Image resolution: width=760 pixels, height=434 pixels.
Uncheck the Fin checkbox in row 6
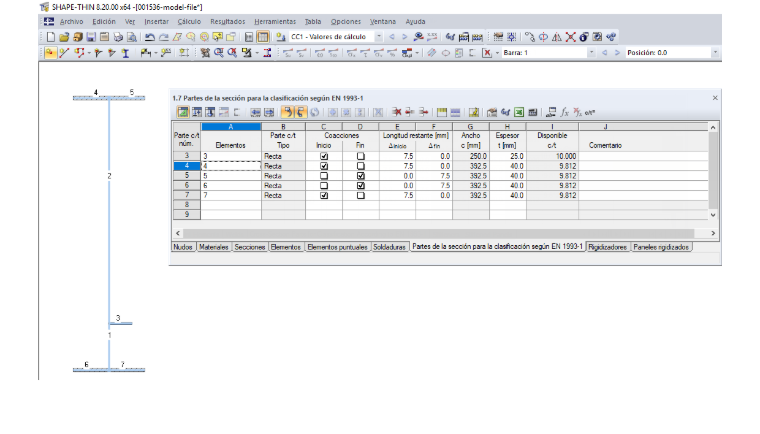pos(361,185)
